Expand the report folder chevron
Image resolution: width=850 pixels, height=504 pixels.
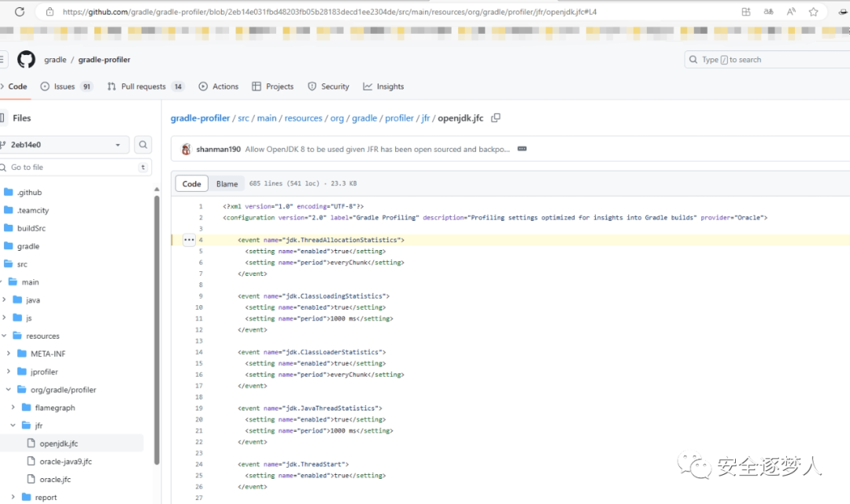[13, 497]
